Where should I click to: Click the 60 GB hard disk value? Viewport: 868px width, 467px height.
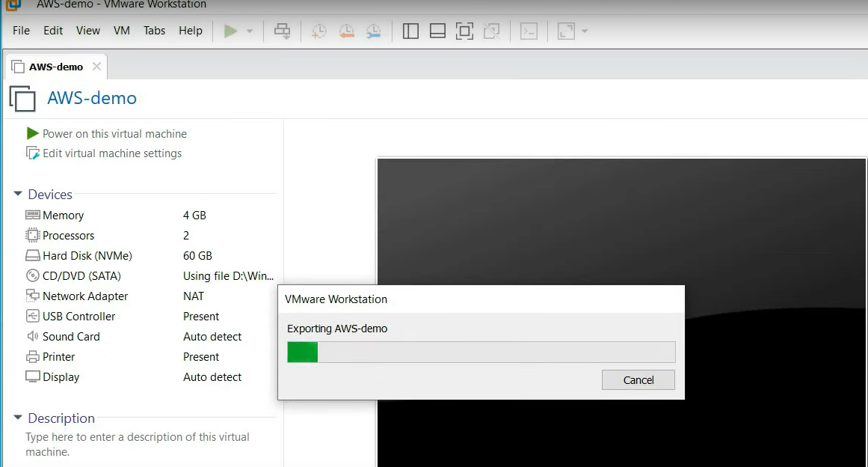pyautogui.click(x=197, y=256)
